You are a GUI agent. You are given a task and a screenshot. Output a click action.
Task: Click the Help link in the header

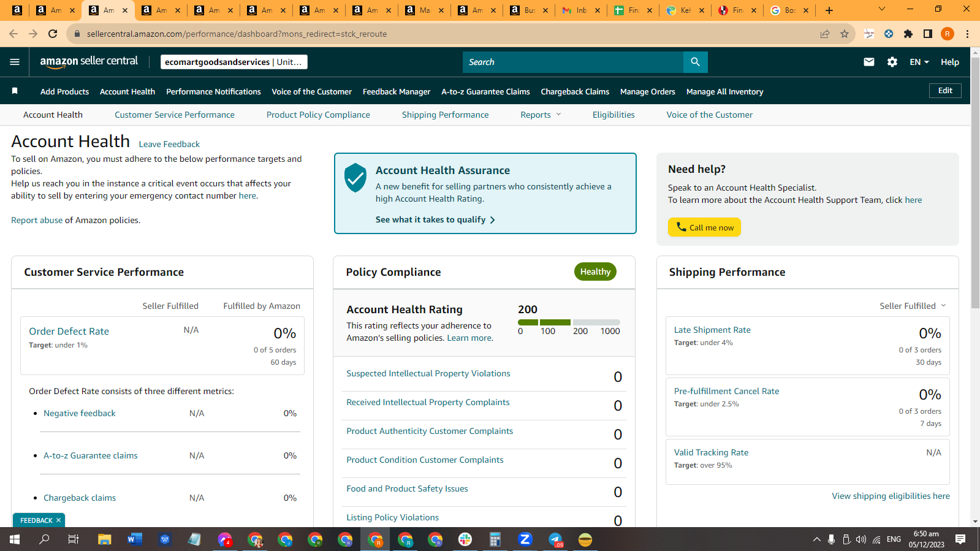pyautogui.click(x=950, y=62)
